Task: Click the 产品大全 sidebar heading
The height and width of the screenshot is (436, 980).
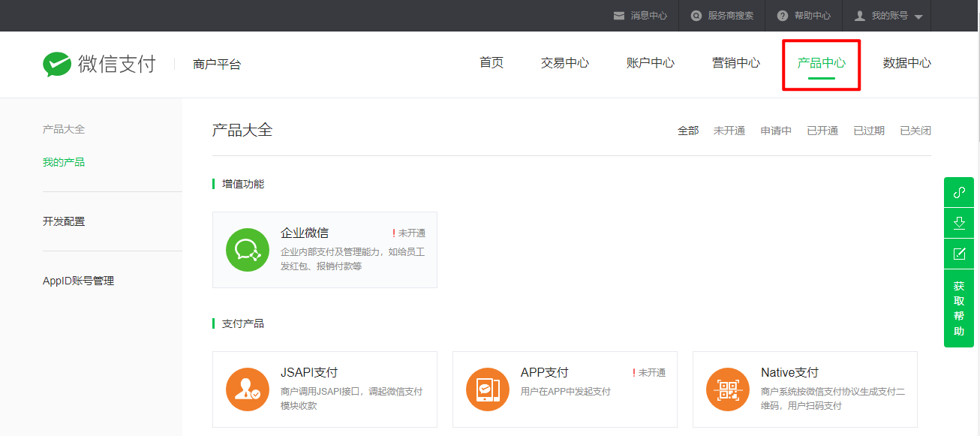Action: pyautogui.click(x=64, y=129)
